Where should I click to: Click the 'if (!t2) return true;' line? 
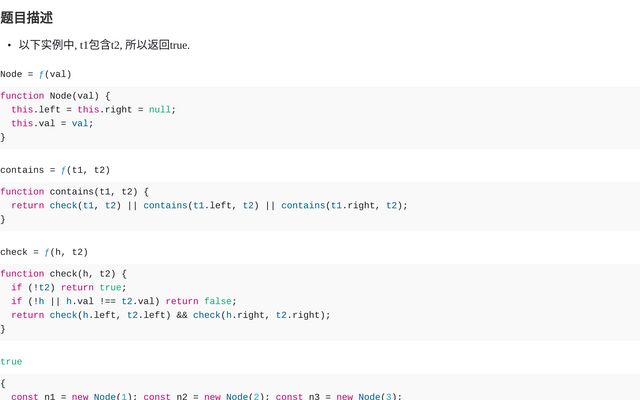coord(69,288)
